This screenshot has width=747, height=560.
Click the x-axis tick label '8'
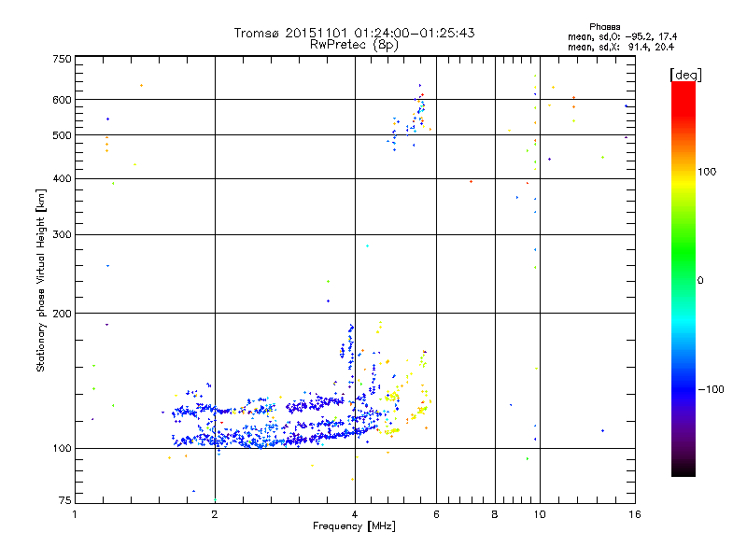[495, 514]
